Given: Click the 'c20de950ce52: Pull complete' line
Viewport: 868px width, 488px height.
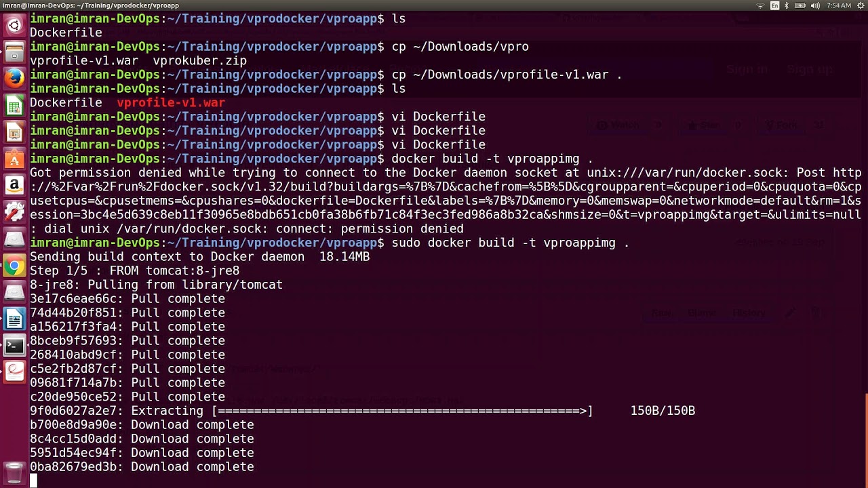Looking at the screenshot, I should tap(127, 396).
